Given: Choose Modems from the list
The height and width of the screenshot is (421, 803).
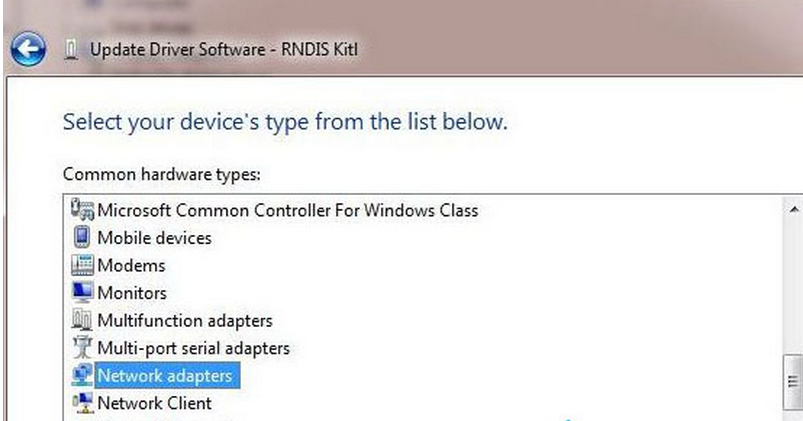Looking at the screenshot, I should [131, 266].
